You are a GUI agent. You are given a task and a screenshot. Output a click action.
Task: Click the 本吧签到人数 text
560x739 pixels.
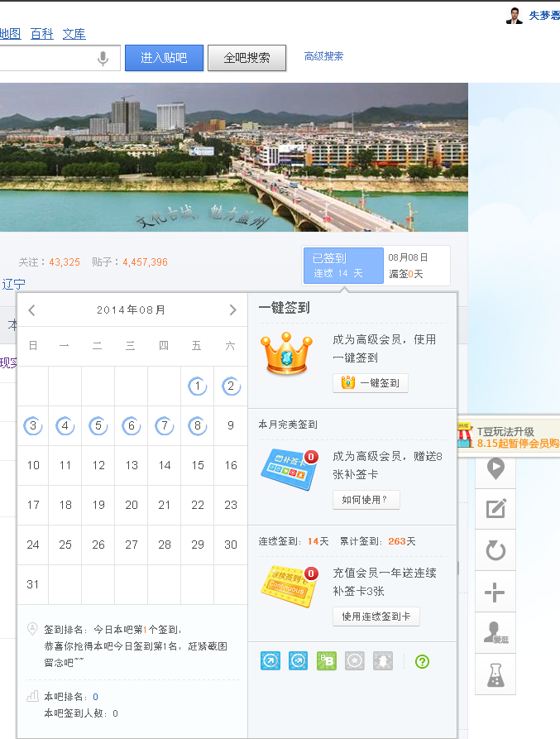point(81,713)
